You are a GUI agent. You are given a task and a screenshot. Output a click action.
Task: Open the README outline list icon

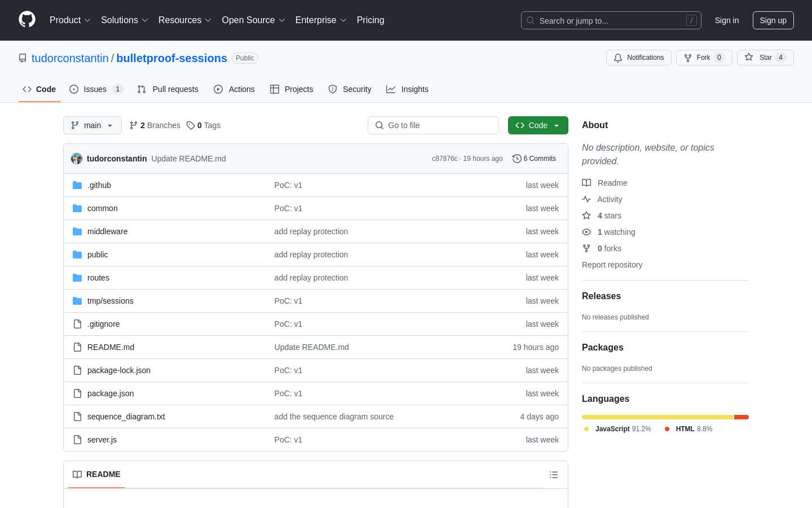coord(554,475)
